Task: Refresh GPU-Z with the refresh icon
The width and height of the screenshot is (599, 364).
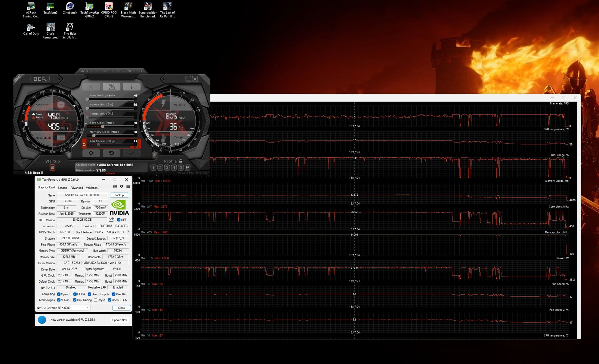Action: [x=122, y=186]
